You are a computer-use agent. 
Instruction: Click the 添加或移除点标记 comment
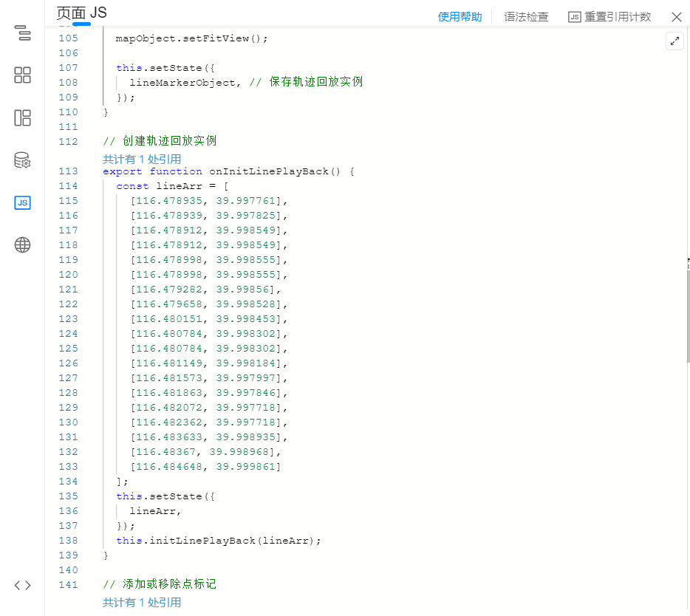(160, 584)
